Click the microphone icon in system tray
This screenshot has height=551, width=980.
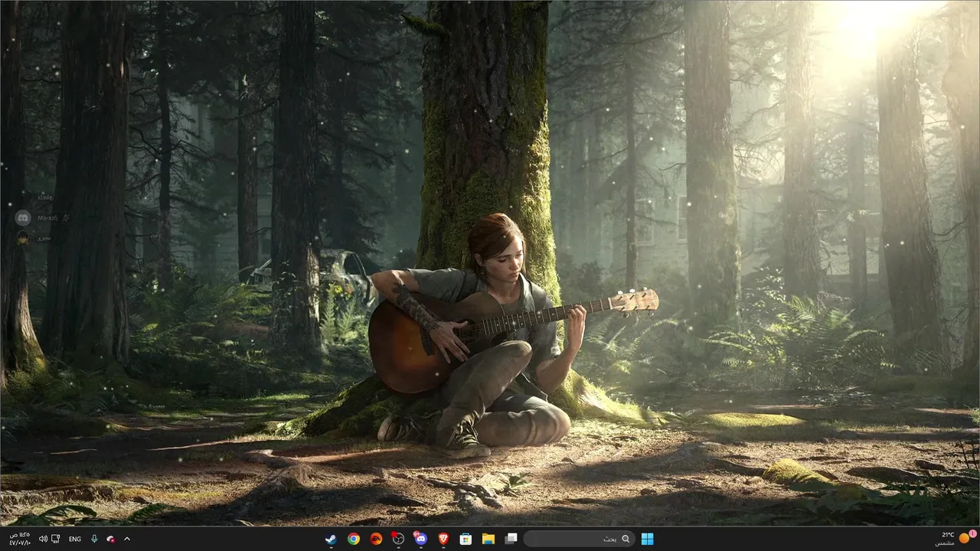click(94, 539)
